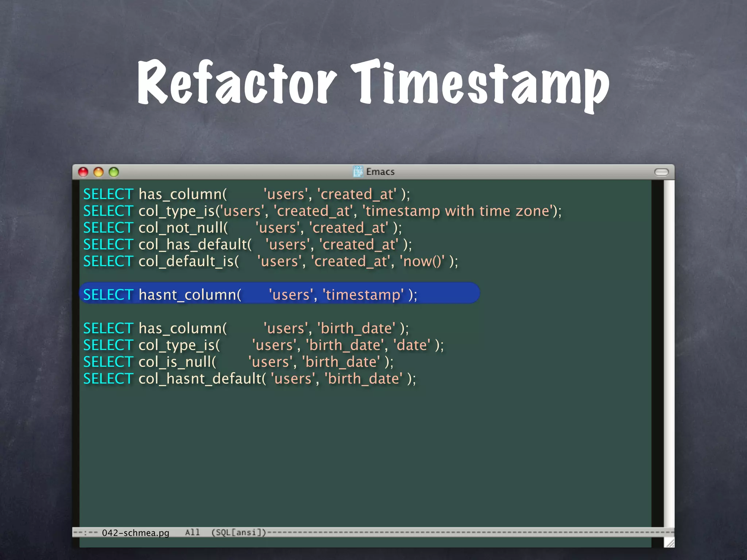Click col_type_is( in the created_at line

pyautogui.click(x=179, y=211)
